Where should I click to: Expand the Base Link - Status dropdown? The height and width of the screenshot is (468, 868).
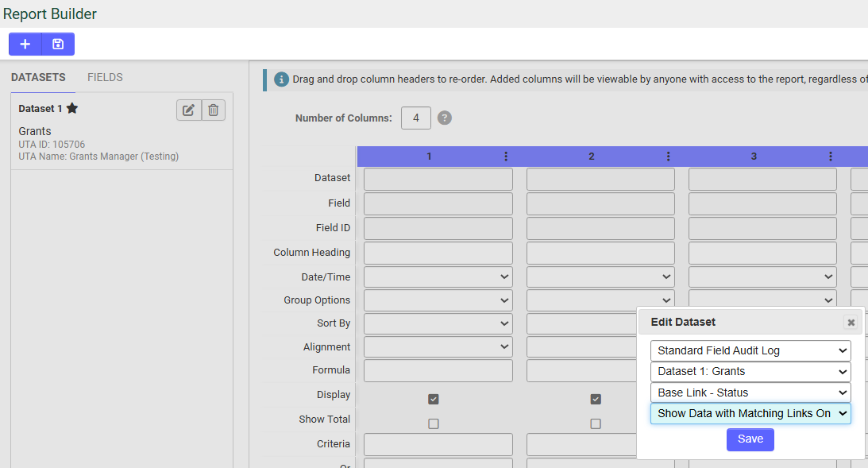pyautogui.click(x=750, y=393)
